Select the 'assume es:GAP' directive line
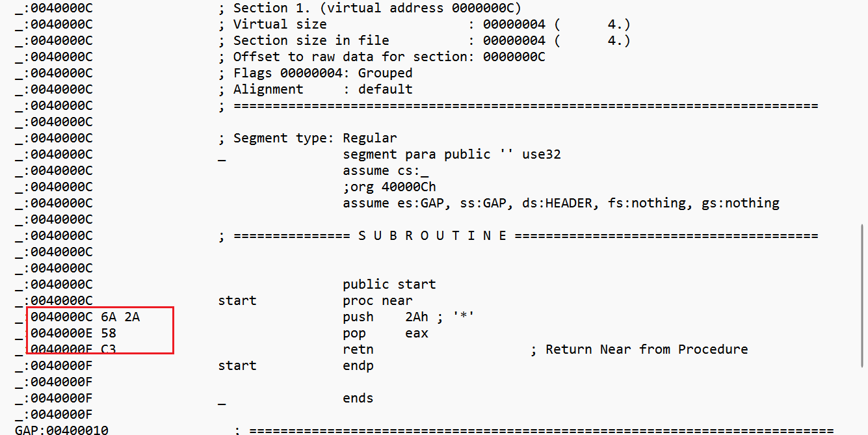 coord(561,203)
